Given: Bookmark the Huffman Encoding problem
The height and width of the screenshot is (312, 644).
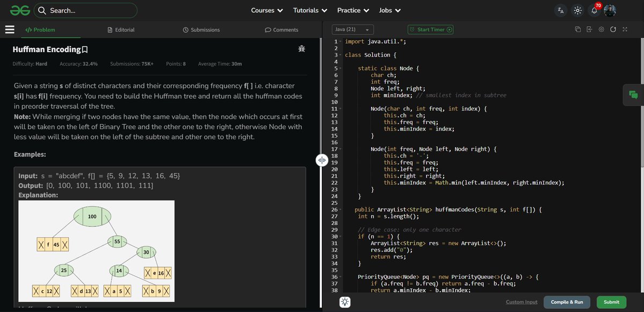Looking at the screenshot, I should [x=85, y=50].
